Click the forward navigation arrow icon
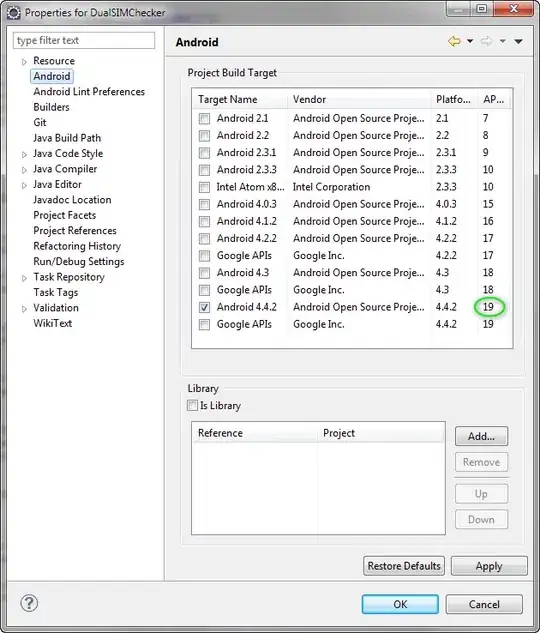The width and height of the screenshot is (540, 633). 487,41
